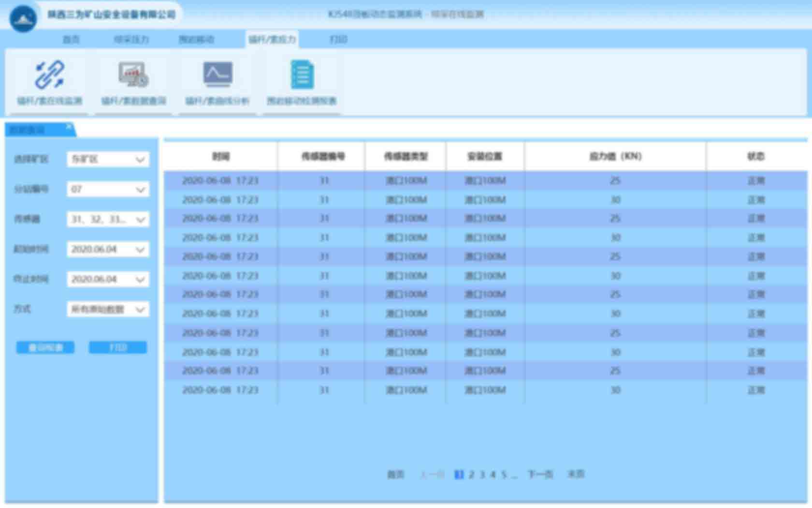Go to next page link 下一页
The height and width of the screenshot is (508, 812).
click(540, 474)
